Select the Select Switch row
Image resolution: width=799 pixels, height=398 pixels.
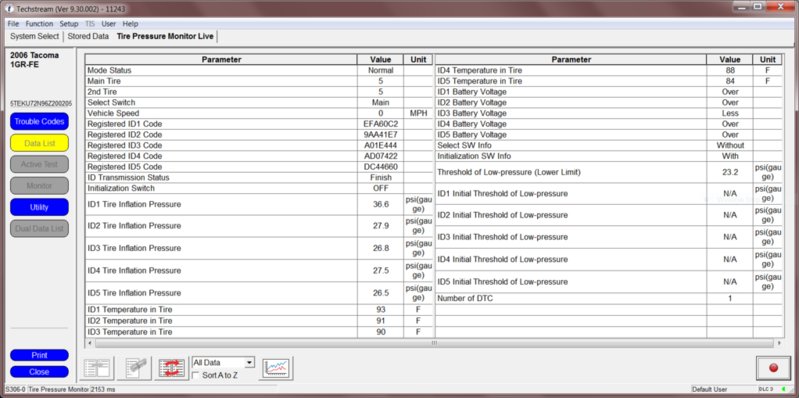pos(259,102)
